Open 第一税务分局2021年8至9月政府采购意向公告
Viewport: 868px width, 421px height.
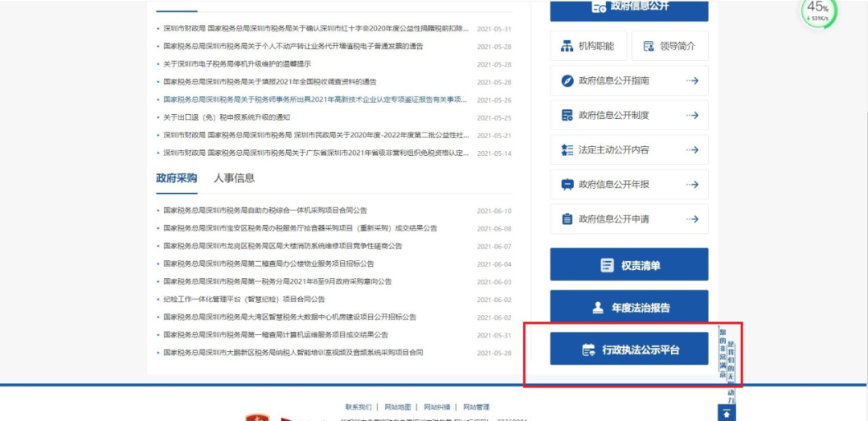277,281
